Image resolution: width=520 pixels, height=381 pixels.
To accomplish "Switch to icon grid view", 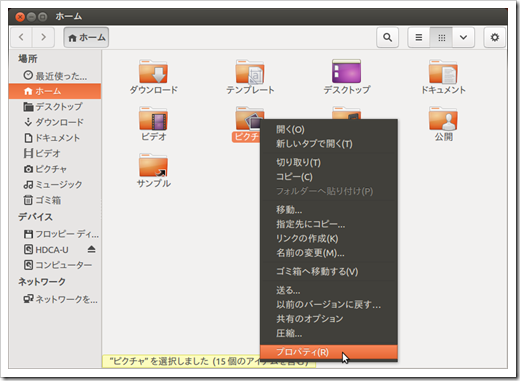I will 441,37.
